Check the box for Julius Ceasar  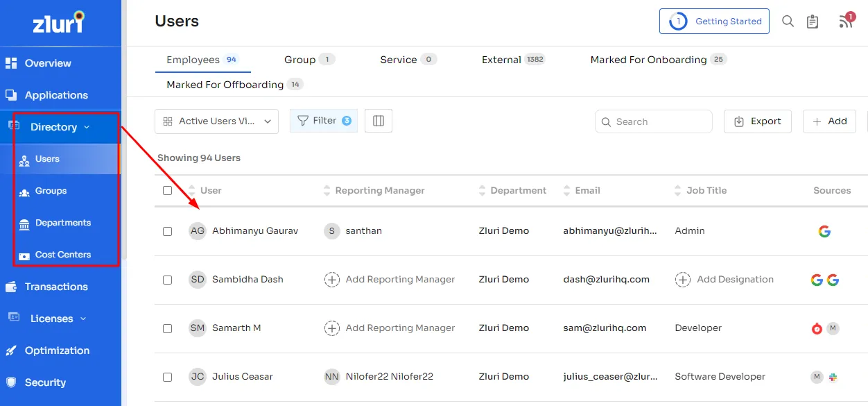(167, 377)
